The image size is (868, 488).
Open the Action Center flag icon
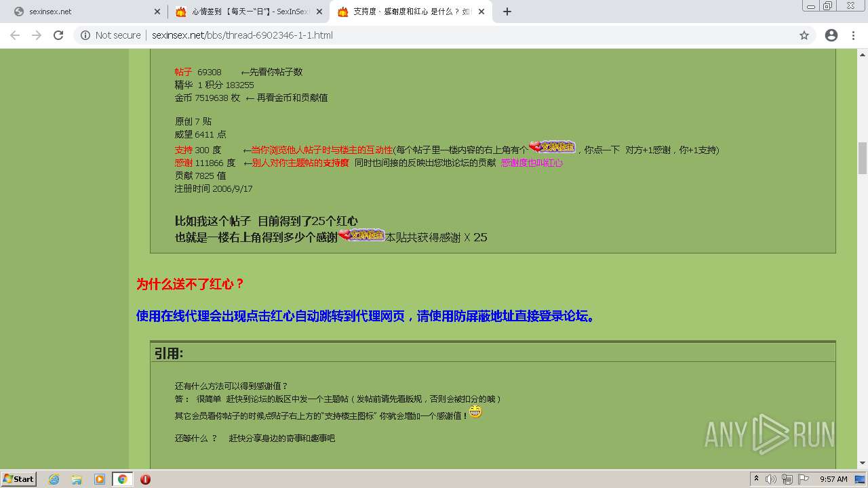point(804,479)
